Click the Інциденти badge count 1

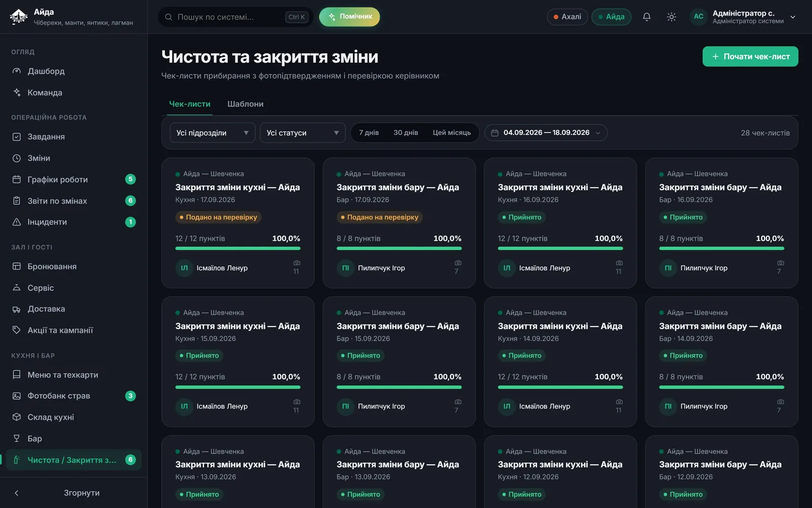click(130, 222)
